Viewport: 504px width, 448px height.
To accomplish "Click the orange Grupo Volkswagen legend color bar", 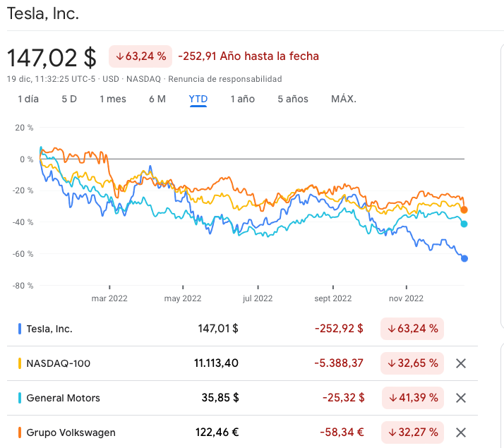I will pyautogui.click(x=19, y=432).
